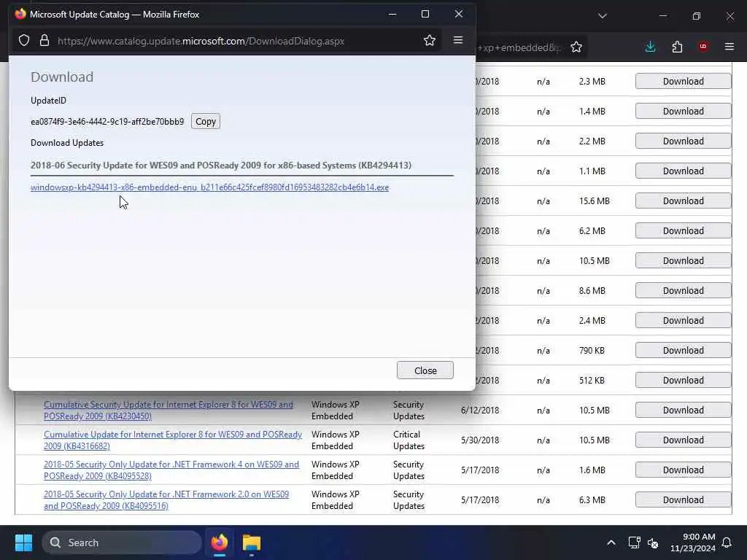Download the 2.4 MB update

(683, 321)
